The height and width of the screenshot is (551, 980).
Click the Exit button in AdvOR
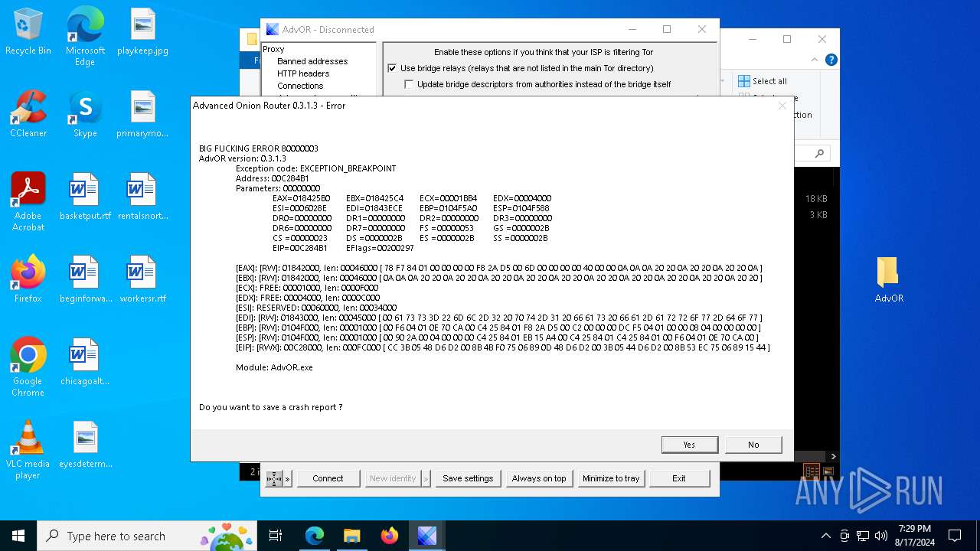coord(679,478)
